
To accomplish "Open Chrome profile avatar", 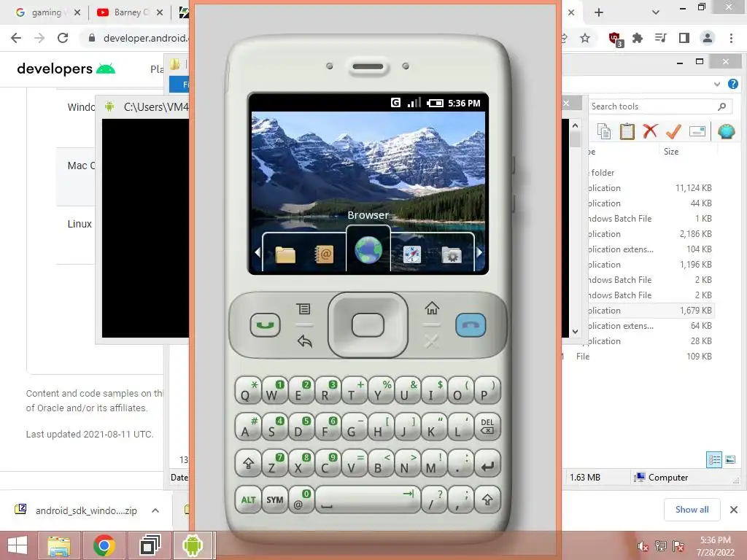I will (x=708, y=38).
